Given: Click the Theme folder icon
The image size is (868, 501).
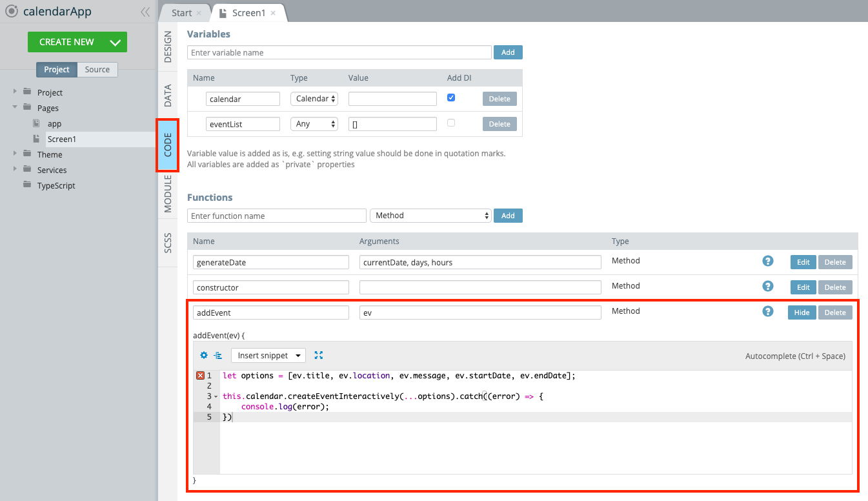Looking at the screenshot, I should point(27,154).
